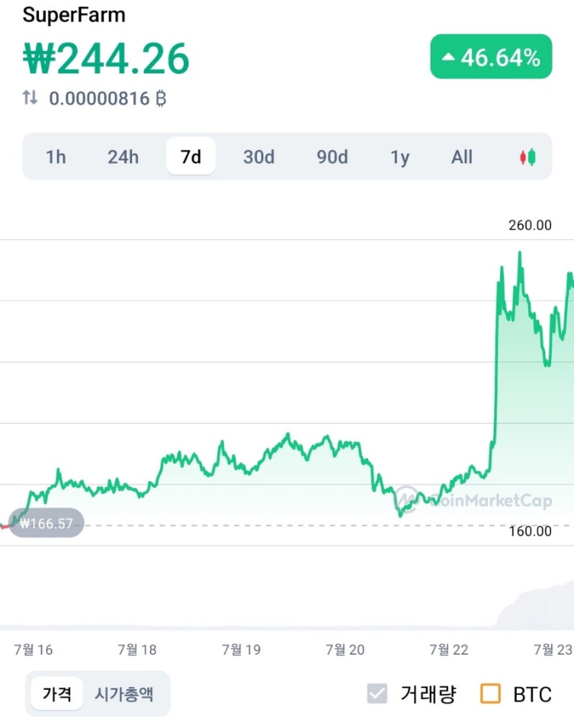The image size is (574, 728).
Task: Select the 30d time range
Action: pos(259,157)
